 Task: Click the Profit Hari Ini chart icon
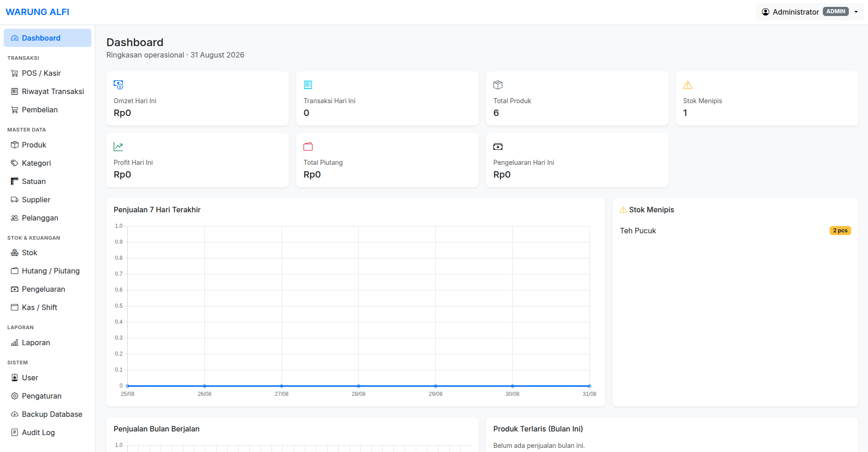(118, 147)
